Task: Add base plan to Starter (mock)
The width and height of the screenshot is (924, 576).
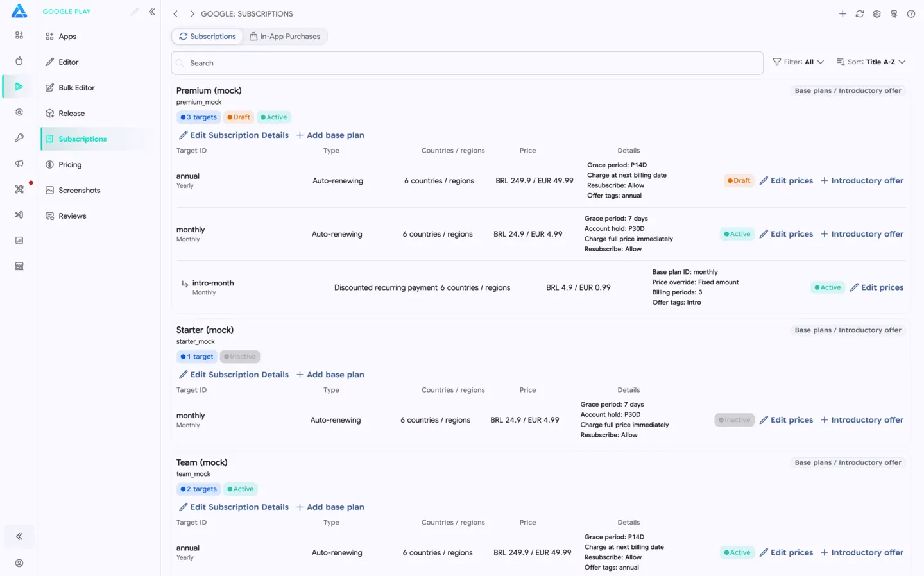Action: pyautogui.click(x=330, y=375)
